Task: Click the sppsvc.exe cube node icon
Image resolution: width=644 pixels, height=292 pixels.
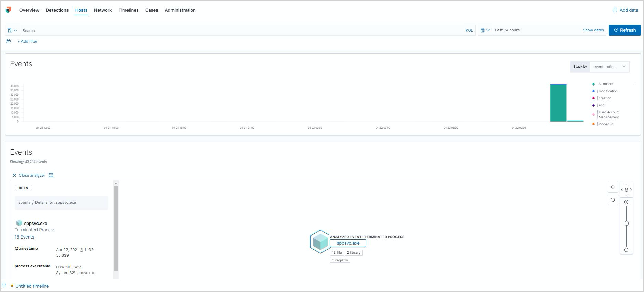Action: 320,242
